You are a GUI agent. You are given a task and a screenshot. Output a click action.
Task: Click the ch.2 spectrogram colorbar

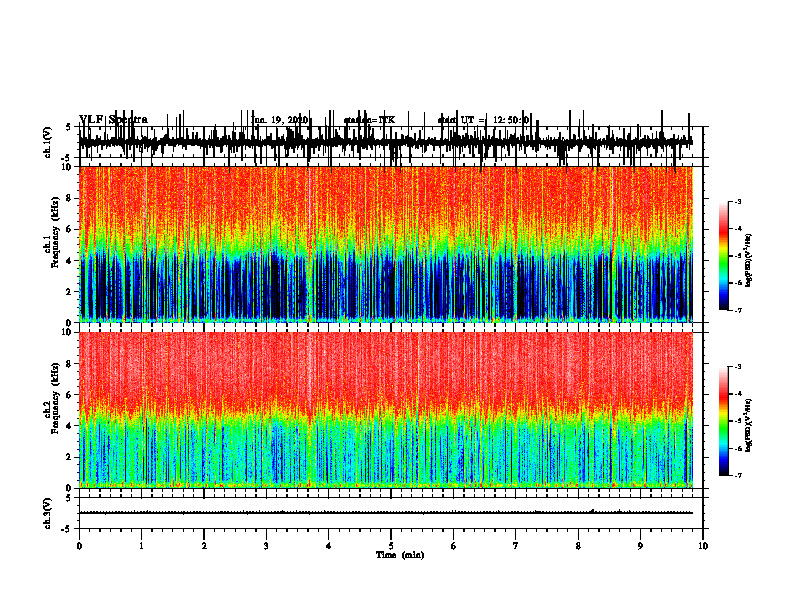(723, 421)
